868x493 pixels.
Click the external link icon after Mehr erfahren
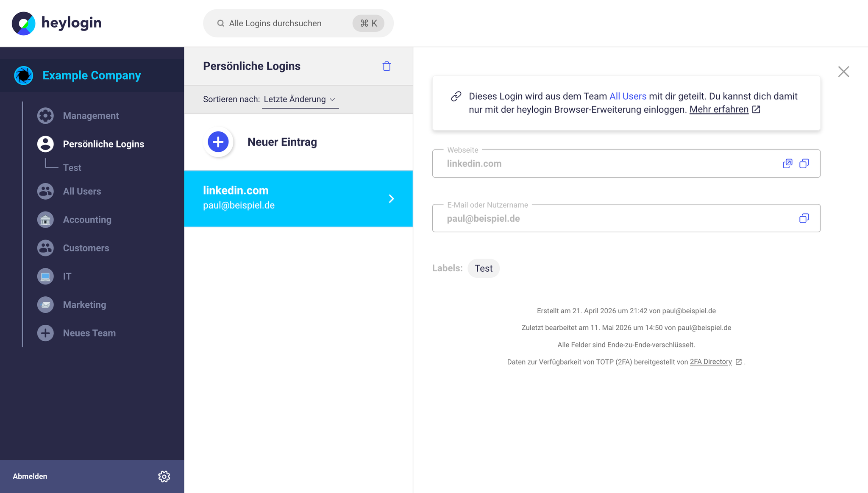756,109
